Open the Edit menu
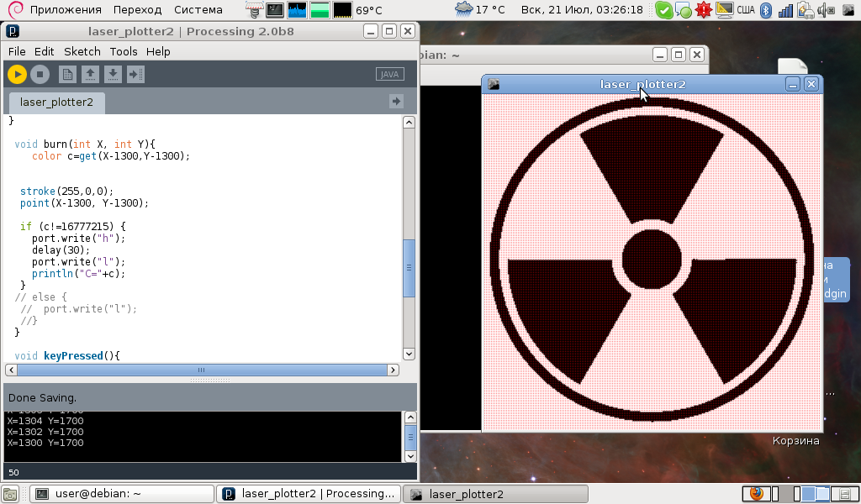 coord(44,51)
